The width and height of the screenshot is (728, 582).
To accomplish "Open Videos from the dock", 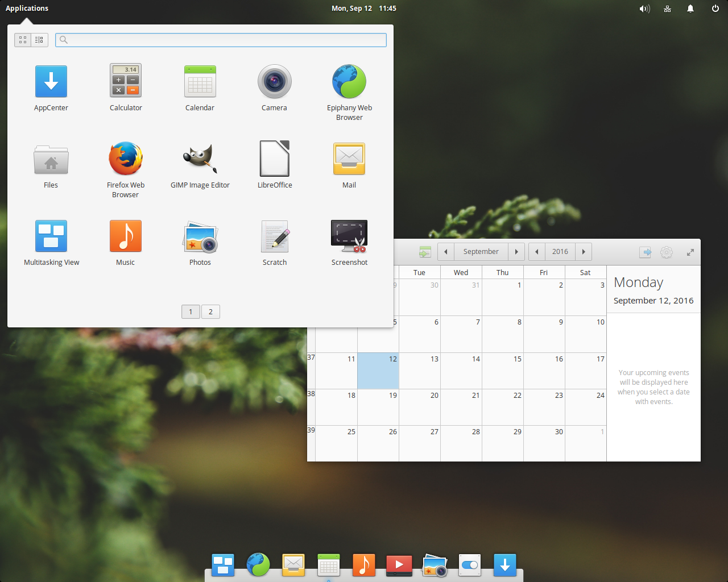I will pyautogui.click(x=399, y=566).
